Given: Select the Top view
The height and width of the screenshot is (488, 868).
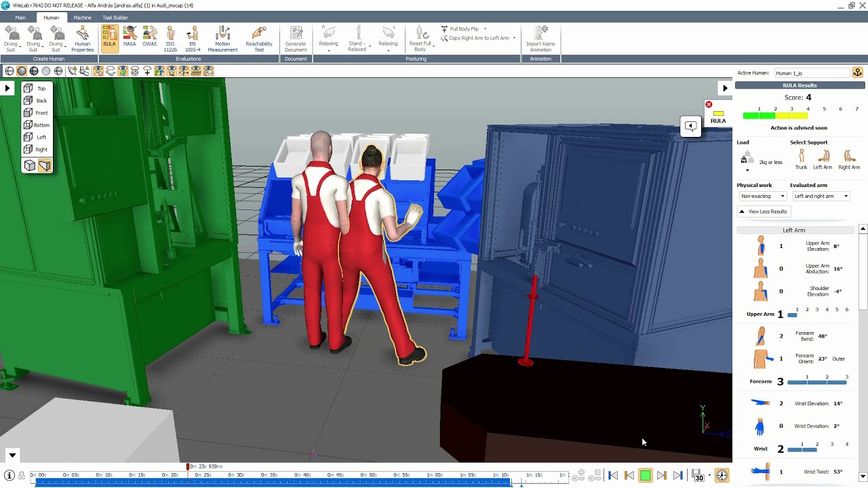Looking at the screenshot, I should 35,88.
